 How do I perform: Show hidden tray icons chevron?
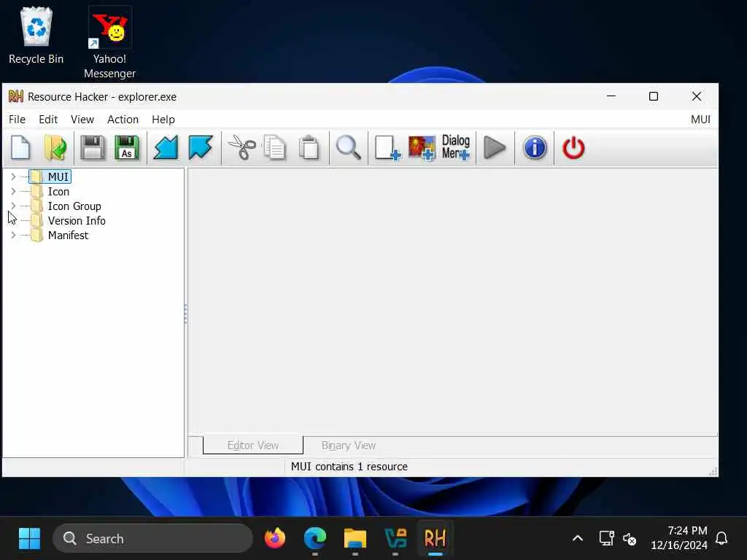[x=578, y=539]
